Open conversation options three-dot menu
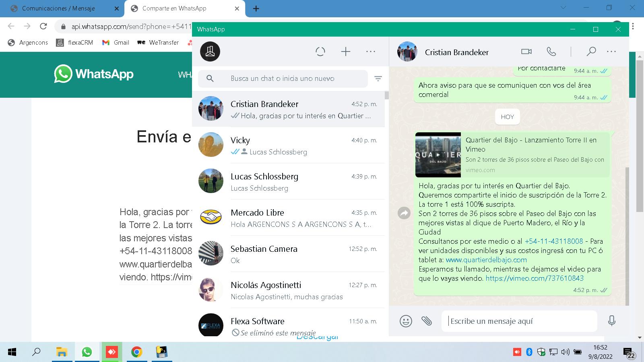644x362 pixels. pos(611,51)
